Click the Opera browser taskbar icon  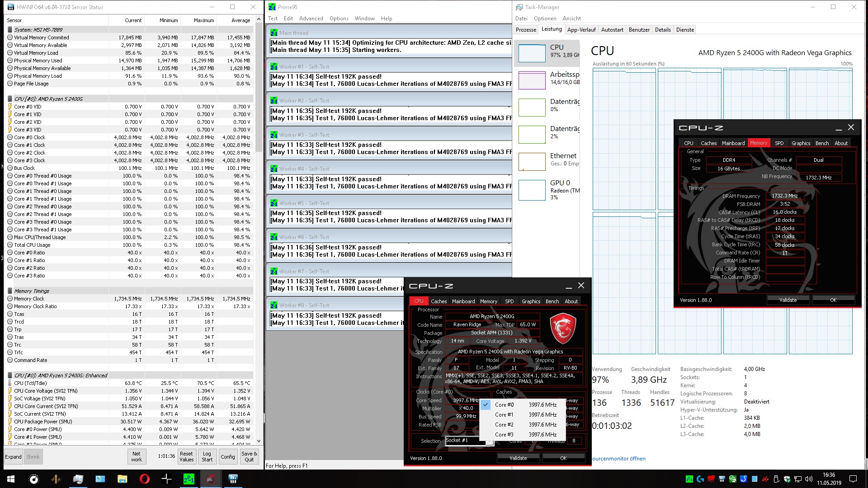145,479
